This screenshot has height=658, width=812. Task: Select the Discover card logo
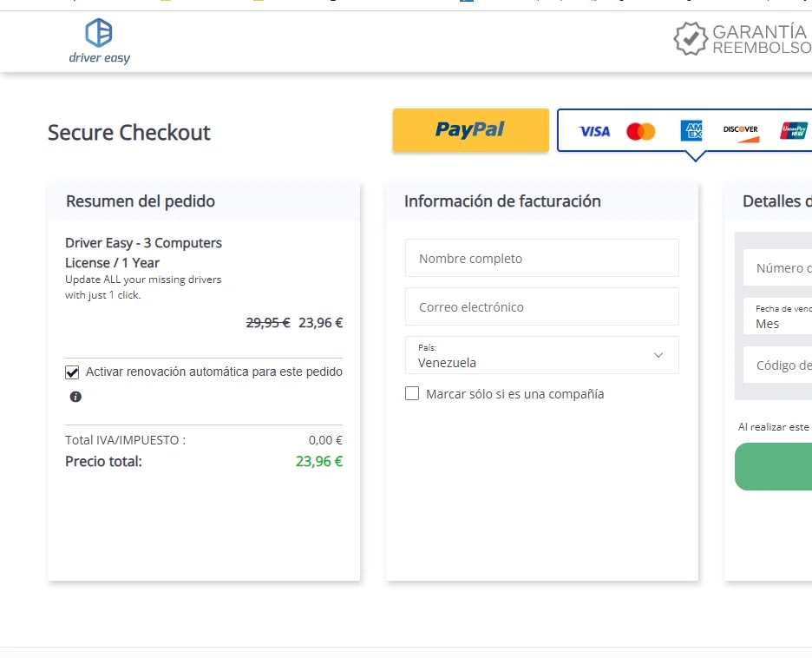(741, 132)
